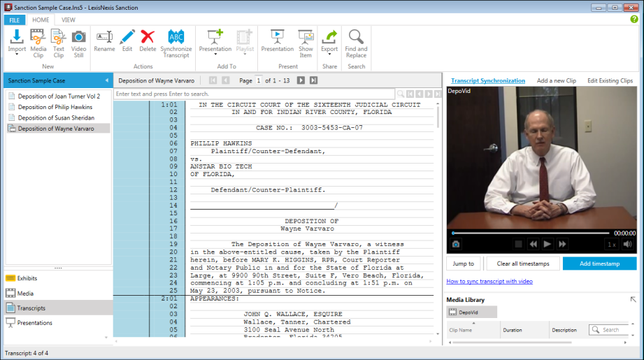Open the green help question mark
The image size is (644, 360).
point(634,19)
